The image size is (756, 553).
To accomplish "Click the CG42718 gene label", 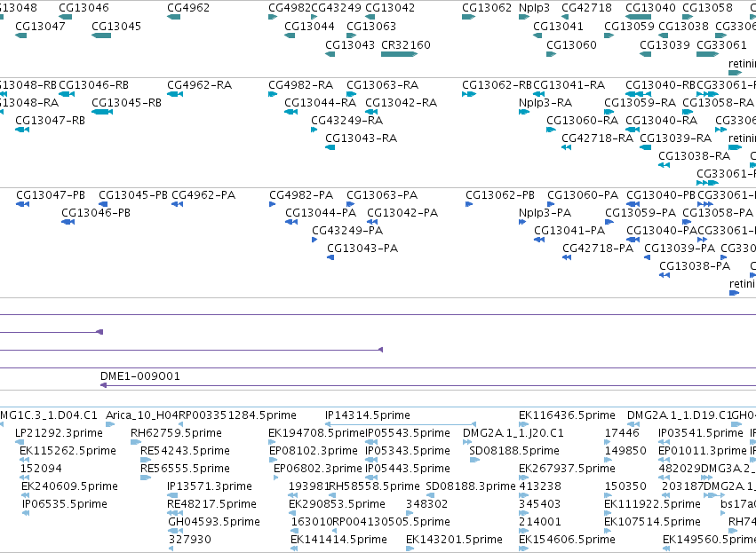I will 587,8.
